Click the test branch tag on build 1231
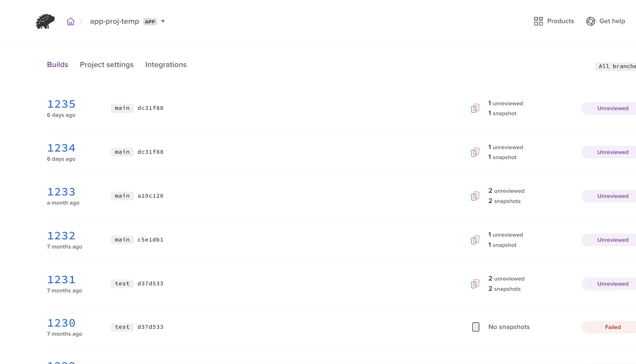 pos(122,284)
